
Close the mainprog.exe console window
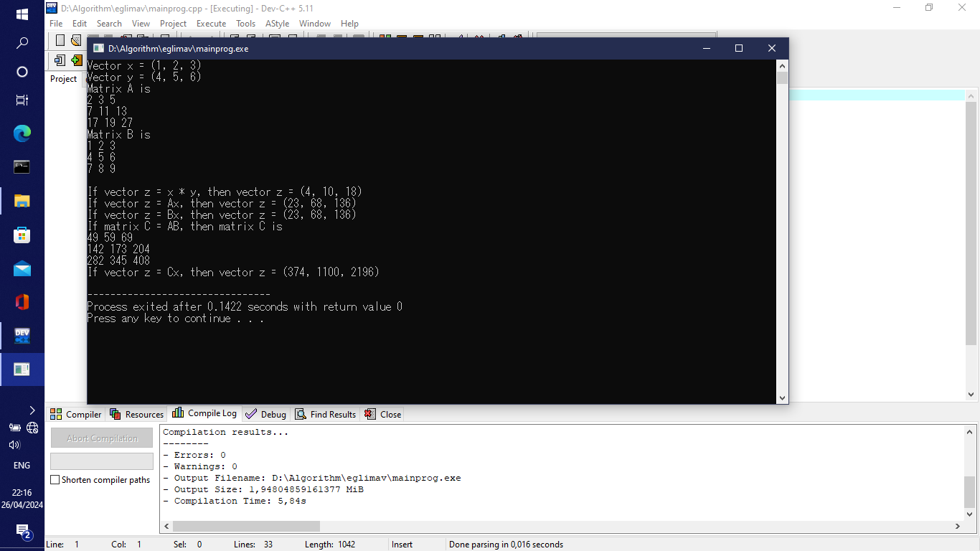(772, 48)
